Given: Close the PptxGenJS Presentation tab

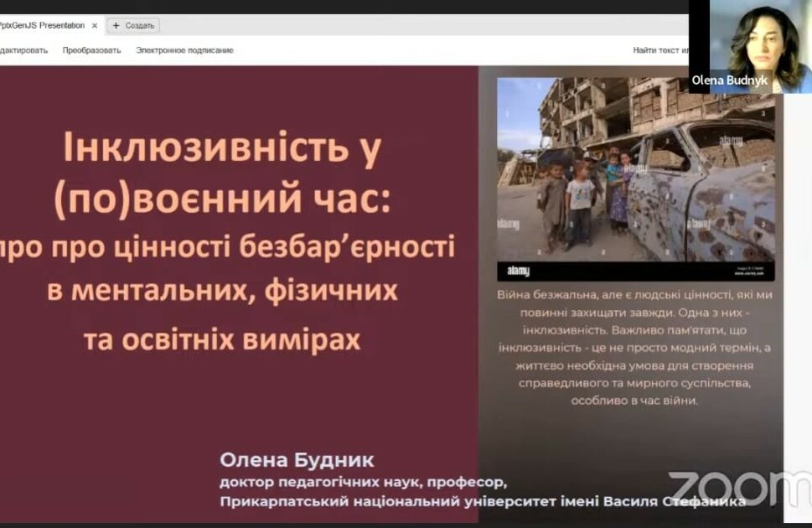Looking at the screenshot, I should point(95,26).
